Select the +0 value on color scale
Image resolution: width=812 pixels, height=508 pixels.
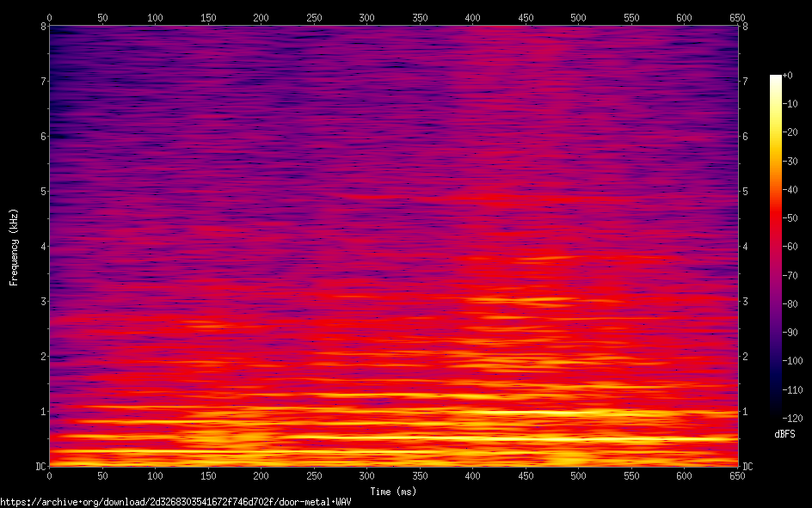coord(788,76)
